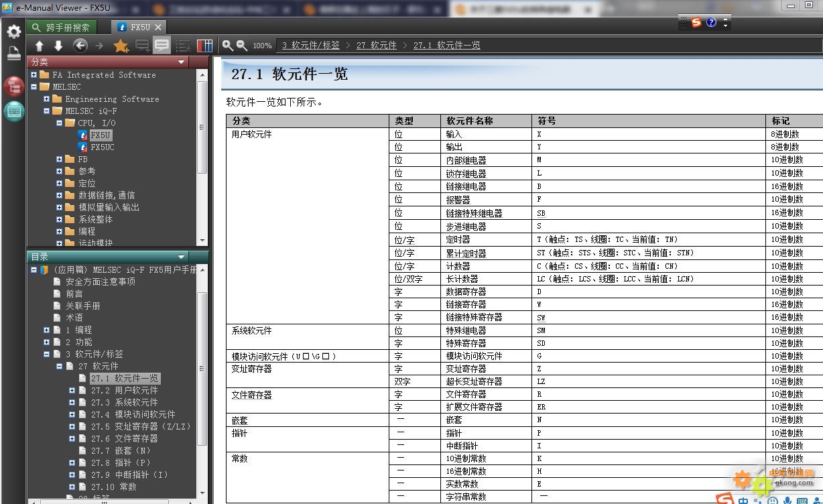Select the red tree-view icon in the sidebar
The height and width of the screenshot is (504, 823).
click(x=13, y=86)
